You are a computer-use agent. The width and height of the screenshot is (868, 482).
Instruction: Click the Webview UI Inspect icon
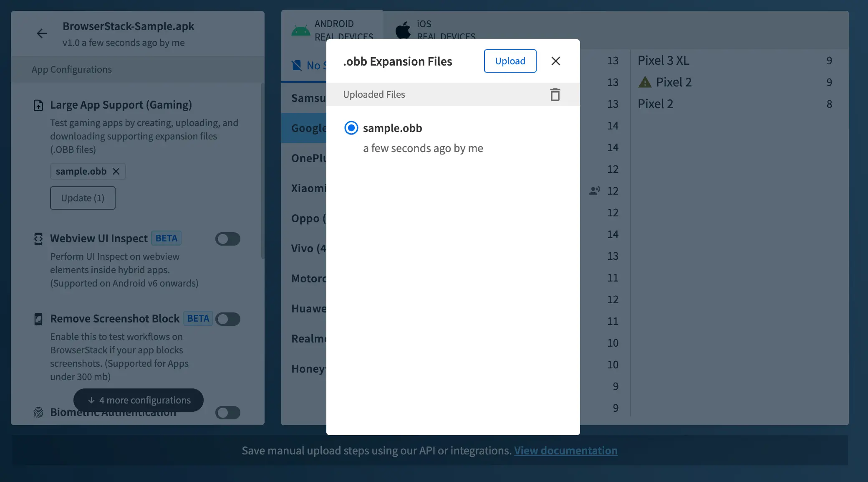[x=38, y=239]
